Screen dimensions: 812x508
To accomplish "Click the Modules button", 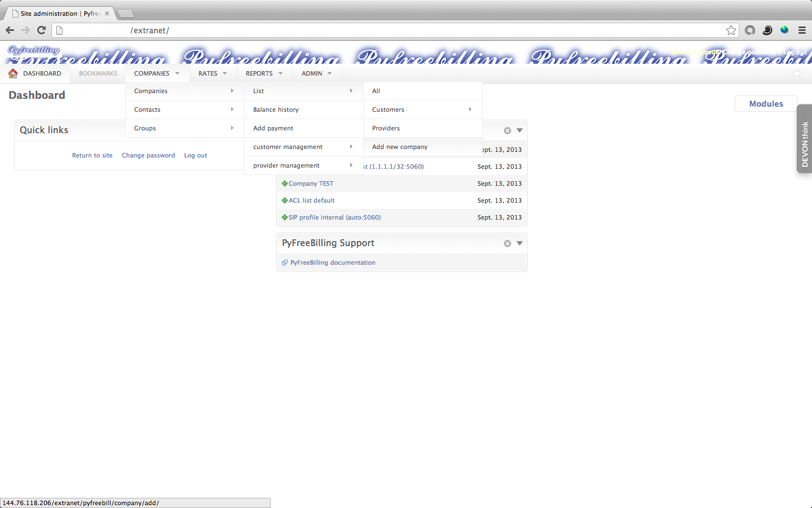I will click(x=766, y=104).
